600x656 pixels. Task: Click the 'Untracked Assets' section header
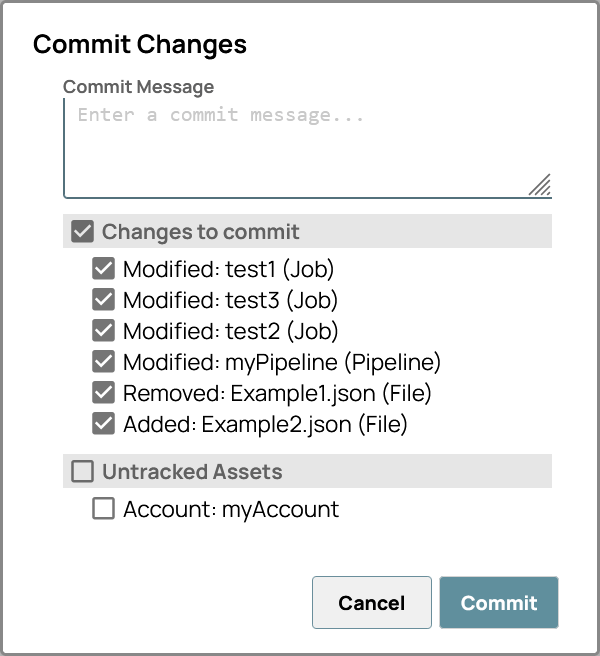(192, 471)
